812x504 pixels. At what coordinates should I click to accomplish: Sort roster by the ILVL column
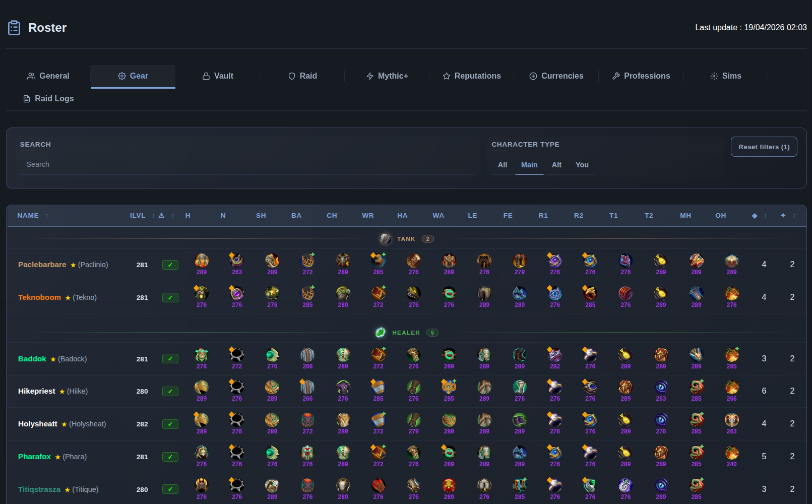[142, 216]
